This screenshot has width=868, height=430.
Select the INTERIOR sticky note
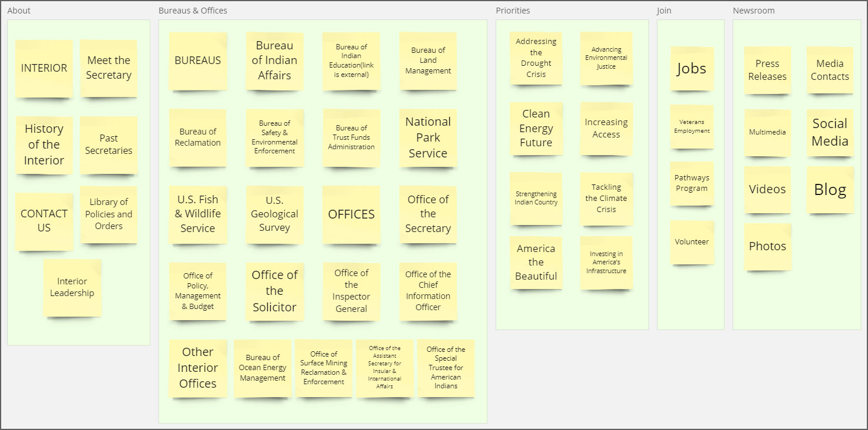click(44, 68)
